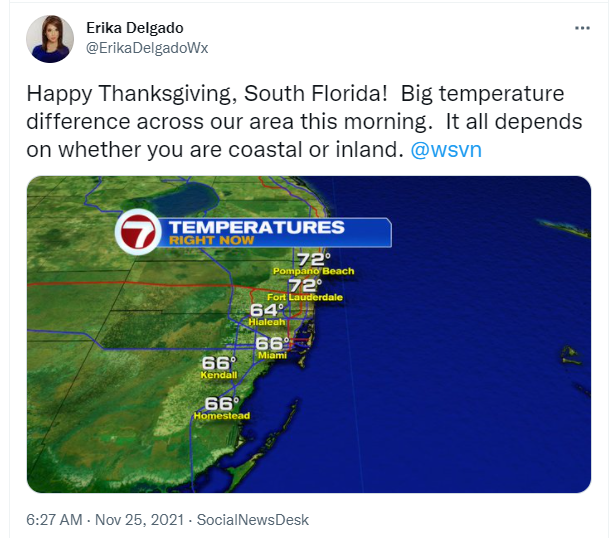Click the Happy Thanksgiving tweet text
The height and width of the screenshot is (538, 611).
point(304,122)
